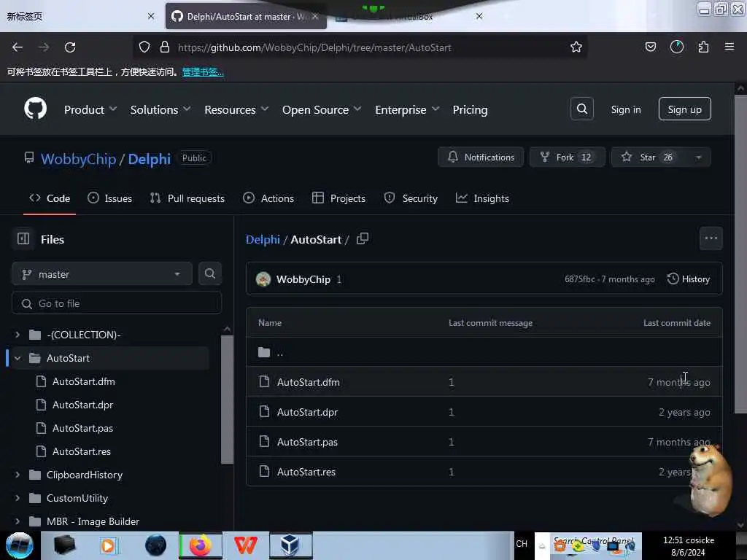Click the VirtualBox cube taskbar icon
The height and width of the screenshot is (560, 747).
click(x=290, y=545)
